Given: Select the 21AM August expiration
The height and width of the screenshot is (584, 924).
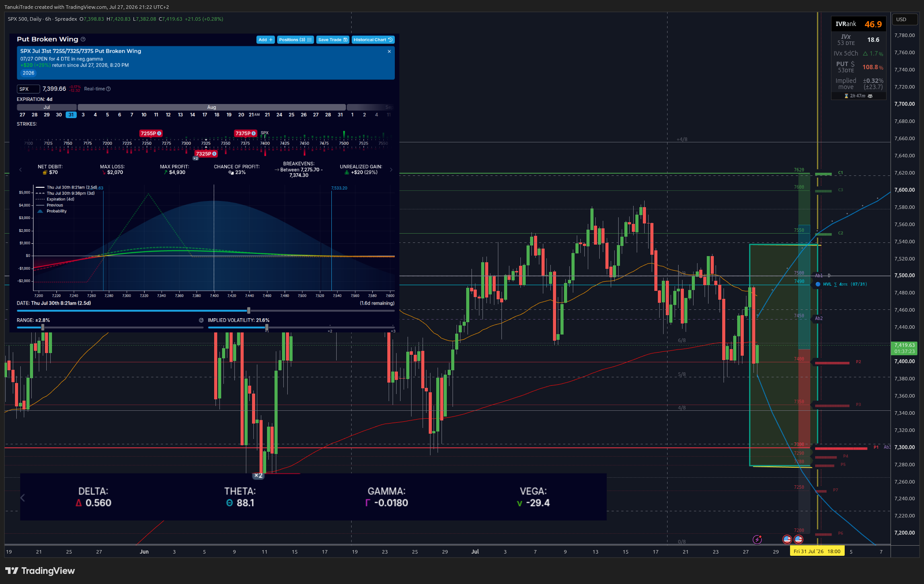Looking at the screenshot, I should pos(254,115).
